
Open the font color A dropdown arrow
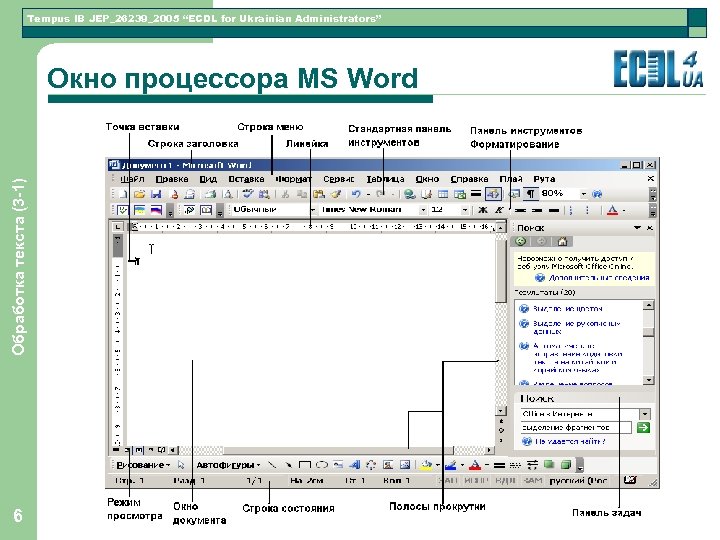[x=624, y=211]
